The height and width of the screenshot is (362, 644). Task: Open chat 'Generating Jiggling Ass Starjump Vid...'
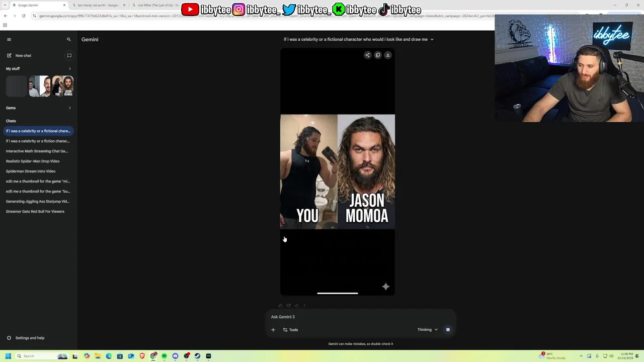38,201
